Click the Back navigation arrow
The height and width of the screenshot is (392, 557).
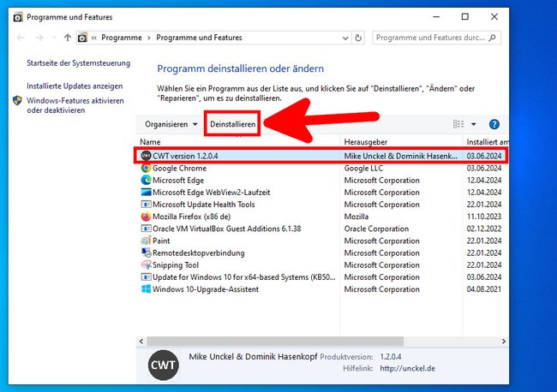21,38
